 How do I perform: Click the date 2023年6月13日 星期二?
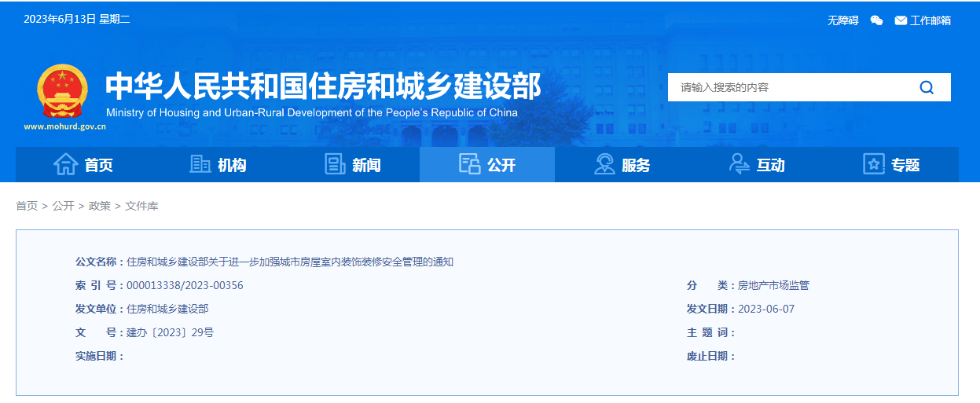point(77,20)
